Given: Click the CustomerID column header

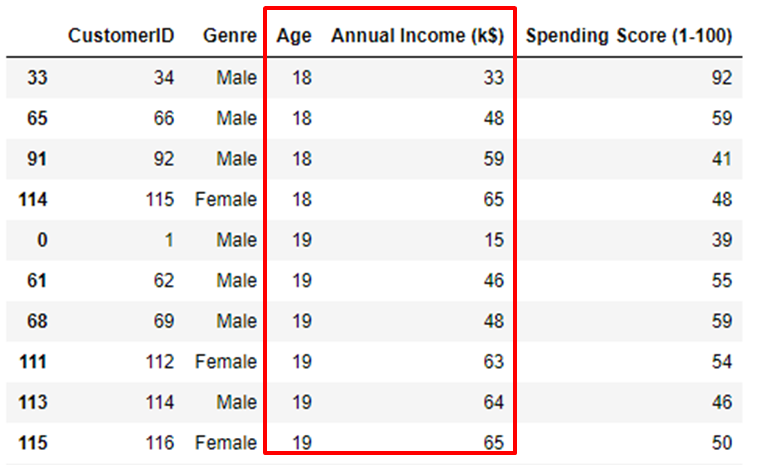Looking at the screenshot, I should pos(121,36).
